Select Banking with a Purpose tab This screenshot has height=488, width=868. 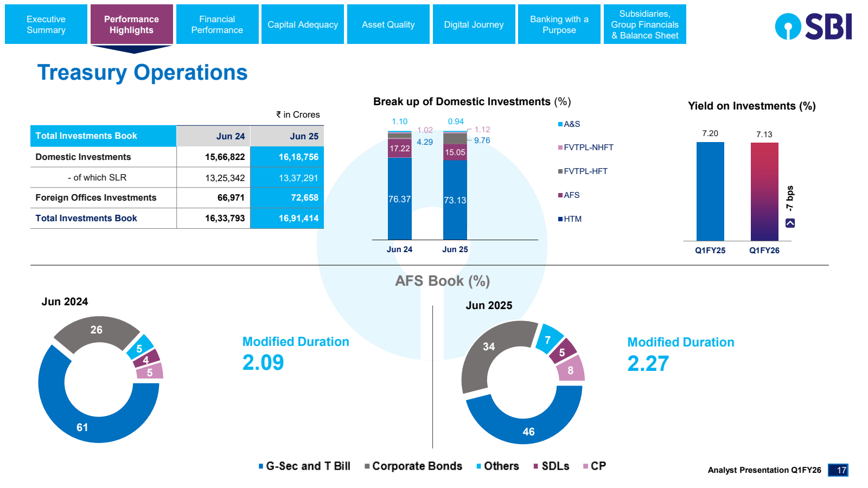coord(559,24)
